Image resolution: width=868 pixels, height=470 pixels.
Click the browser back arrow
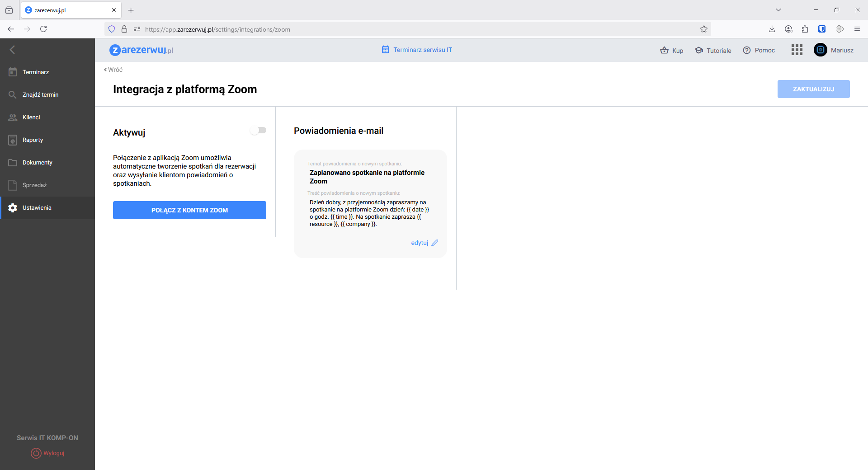11,29
